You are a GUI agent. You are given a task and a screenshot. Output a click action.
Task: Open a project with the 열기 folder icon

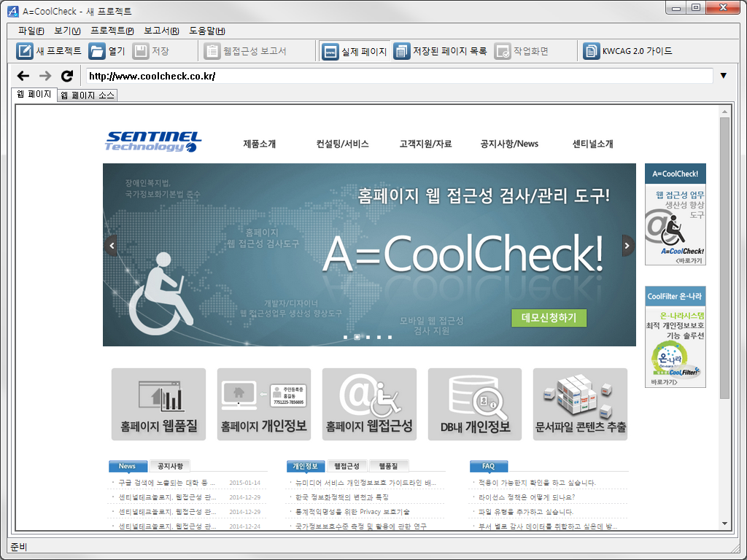click(97, 51)
